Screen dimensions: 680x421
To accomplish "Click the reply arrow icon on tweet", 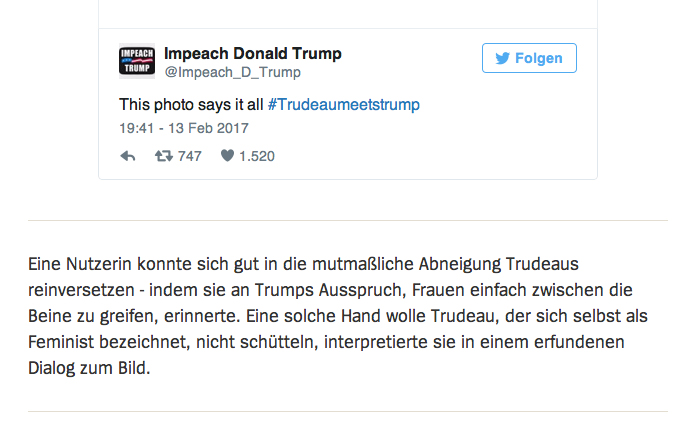I will (x=128, y=156).
